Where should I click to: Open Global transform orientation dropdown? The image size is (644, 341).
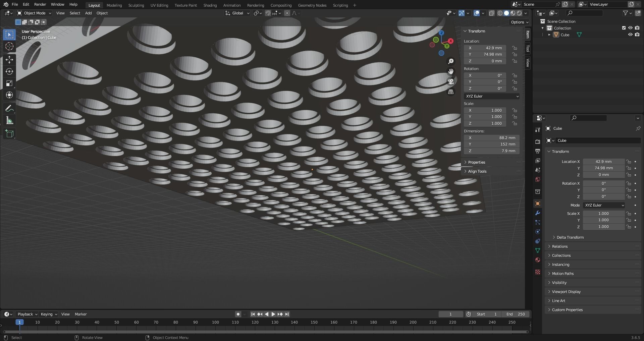237,13
